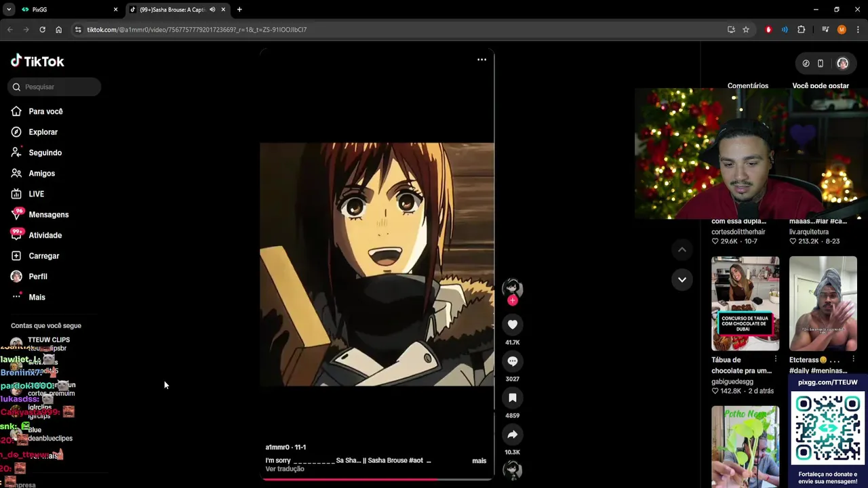Open the Chrome three-dot menu
Viewport: 868px width, 488px height.
(x=859, y=30)
